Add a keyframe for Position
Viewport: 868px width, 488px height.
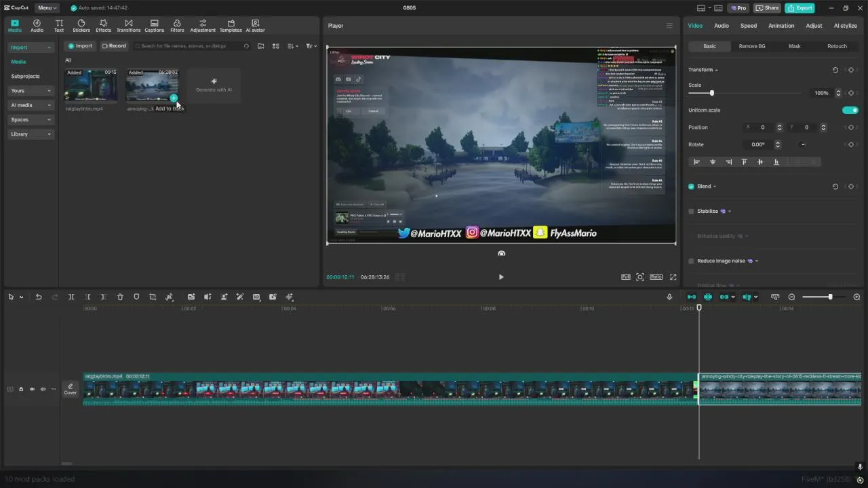[x=850, y=127]
